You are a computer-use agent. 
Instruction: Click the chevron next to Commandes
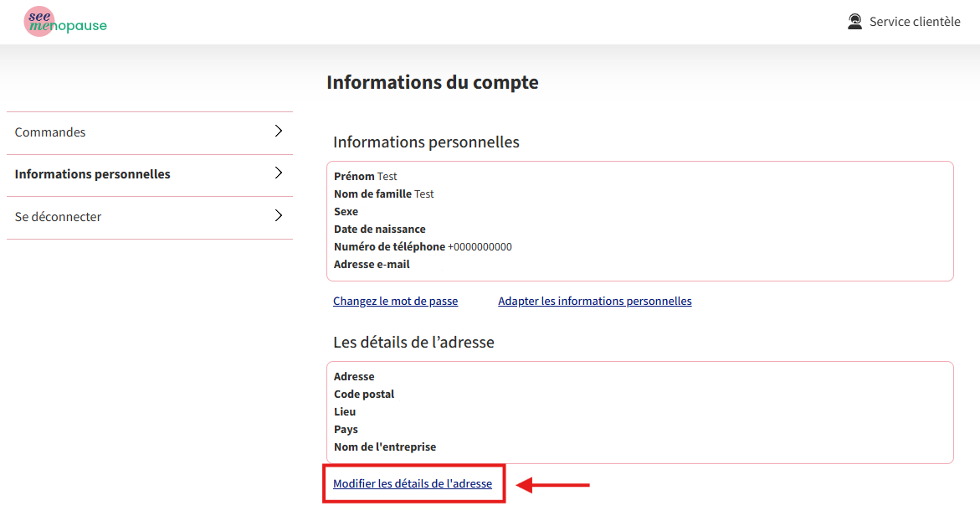click(x=279, y=132)
